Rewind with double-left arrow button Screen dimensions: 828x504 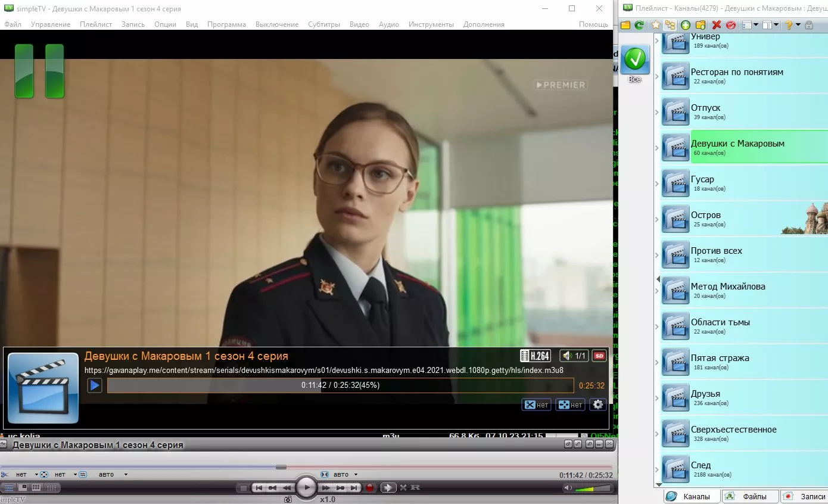click(287, 488)
